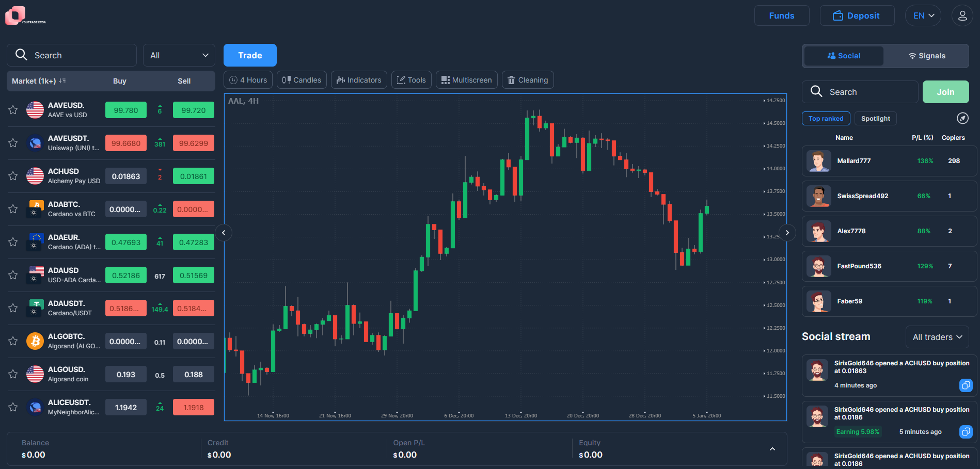The image size is (980, 469).
Task: Select the ALICEUSDT. market row name
Action: pos(69,402)
